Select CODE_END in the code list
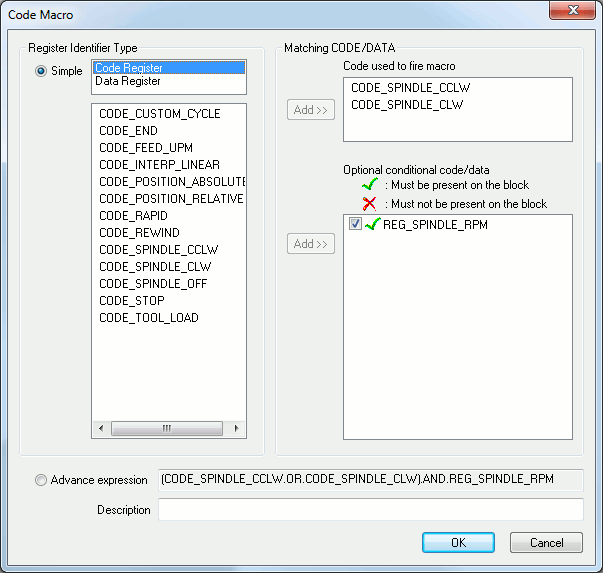 click(128, 131)
